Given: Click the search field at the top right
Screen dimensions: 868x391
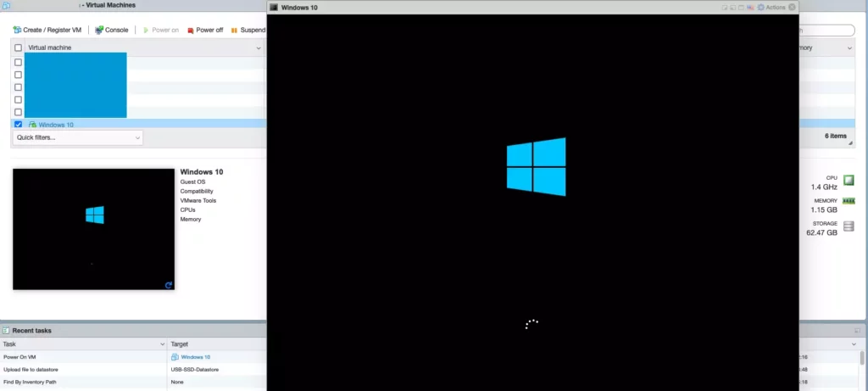Looking at the screenshot, I should pos(826,31).
